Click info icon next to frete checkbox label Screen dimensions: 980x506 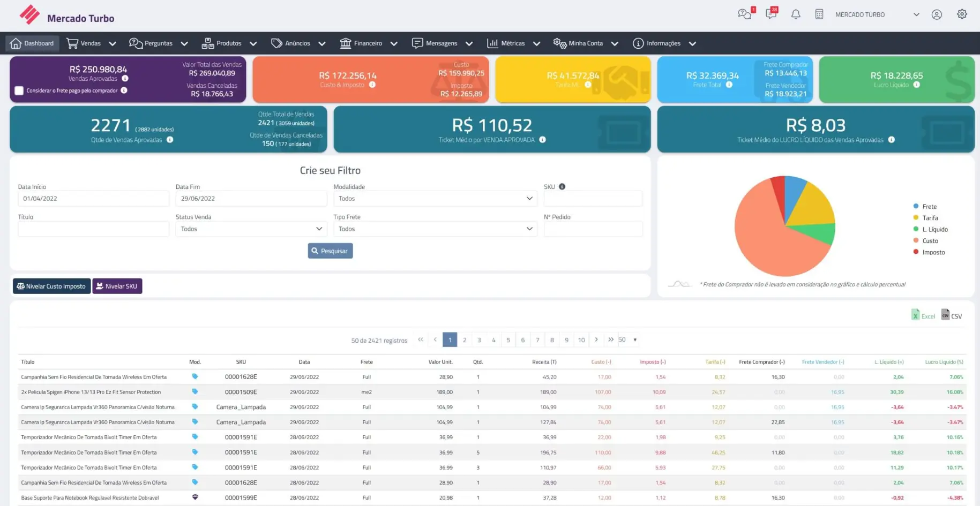point(124,90)
